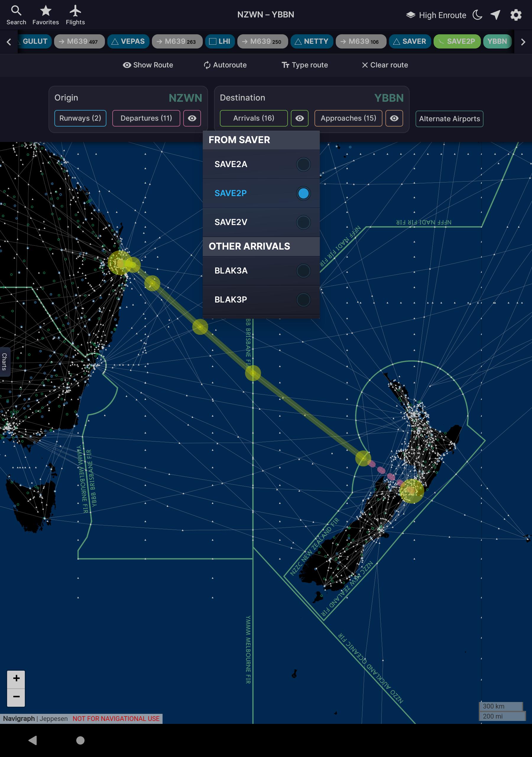Click Autoroute button
Viewport: 532px width, 757px height.
[x=225, y=65]
